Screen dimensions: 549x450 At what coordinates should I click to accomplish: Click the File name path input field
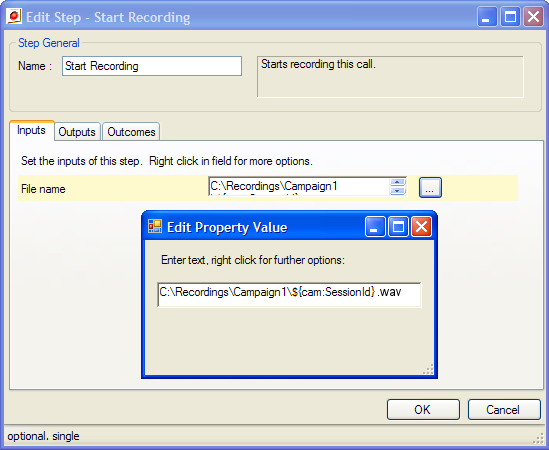[x=300, y=186]
